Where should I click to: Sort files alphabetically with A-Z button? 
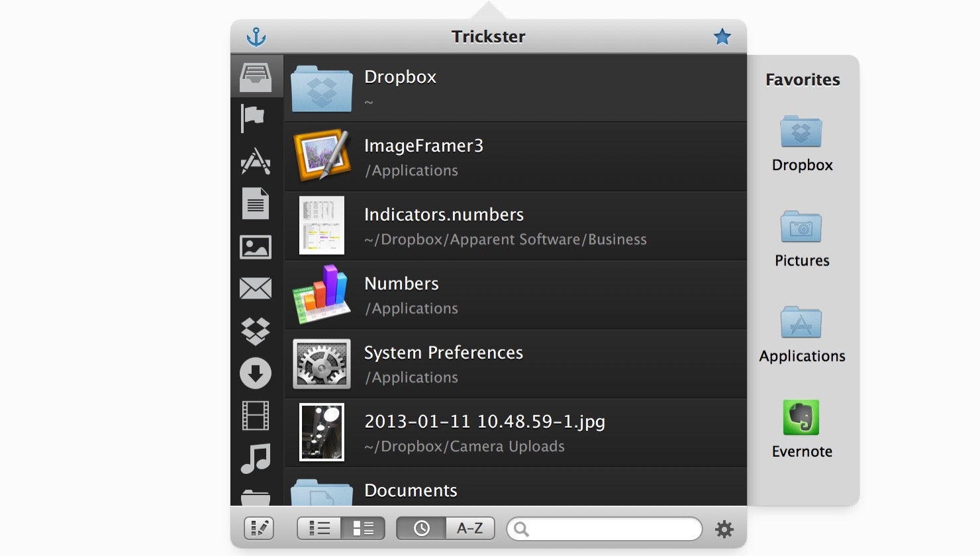pyautogui.click(x=470, y=528)
